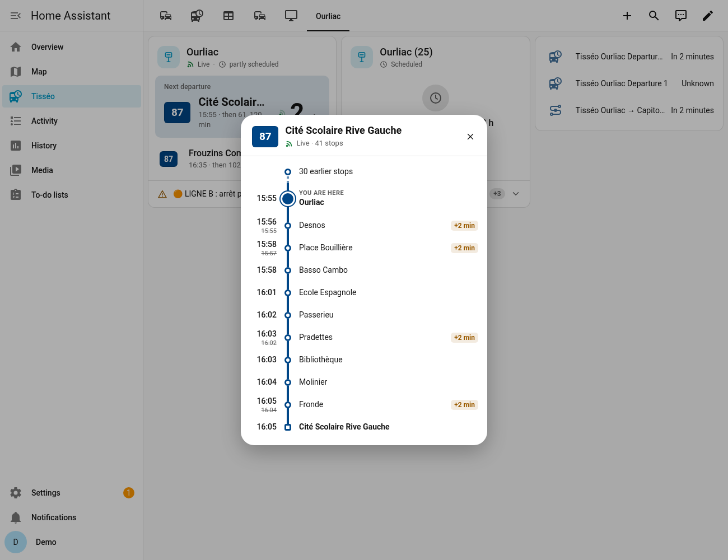Click the +3 alerts badge
The image size is (728, 560).
click(x=497, y=194)
